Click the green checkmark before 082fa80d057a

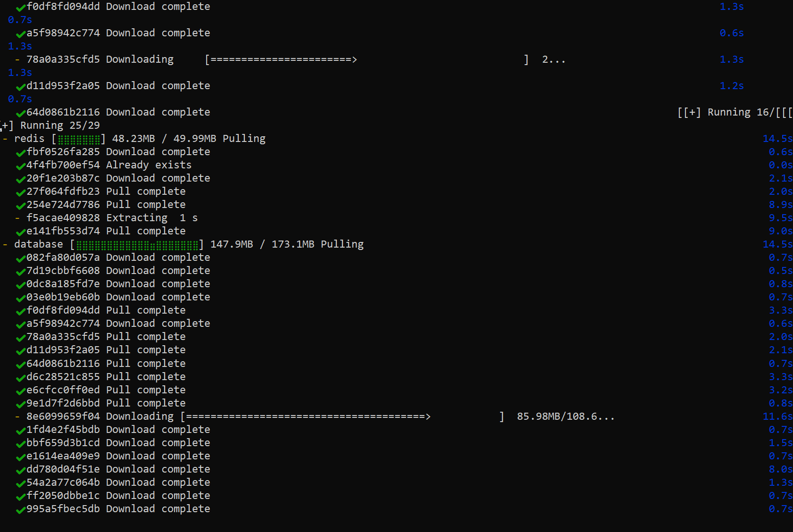(x=20, y=258)
